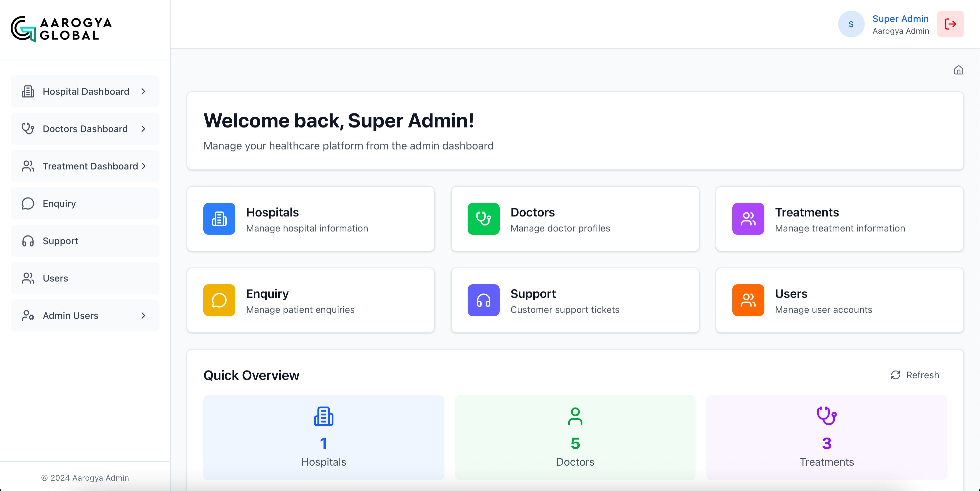
Task: Click the chat bubble icon beside sidebar Enquiry
Action: point(28,203)
